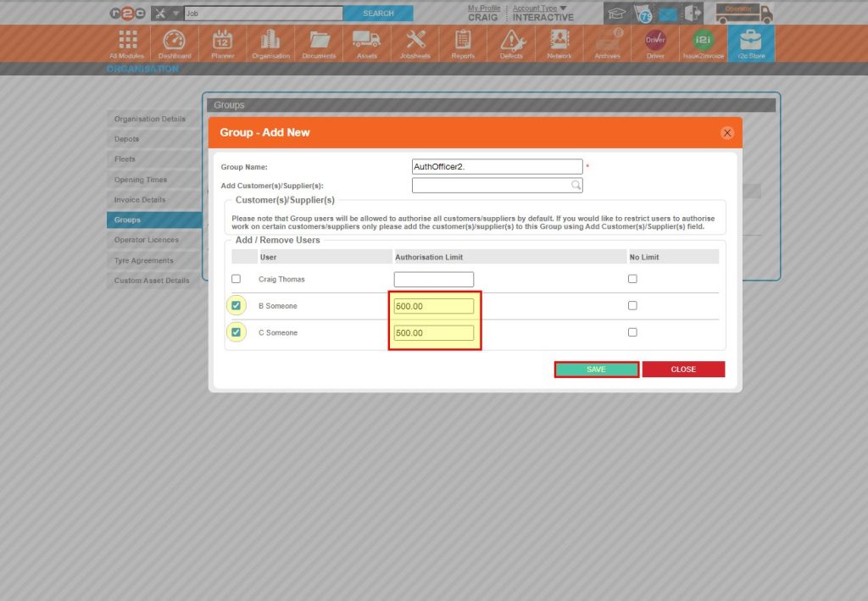Enable No Limit for C Someone

tap(632, 331)
